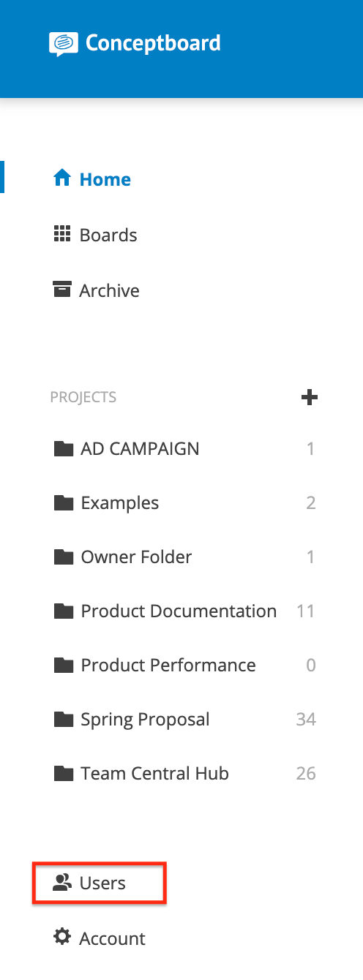Screen dimensions: 363x980
Task: Open the Spring Proposal project
Action: tap(184, 719)
